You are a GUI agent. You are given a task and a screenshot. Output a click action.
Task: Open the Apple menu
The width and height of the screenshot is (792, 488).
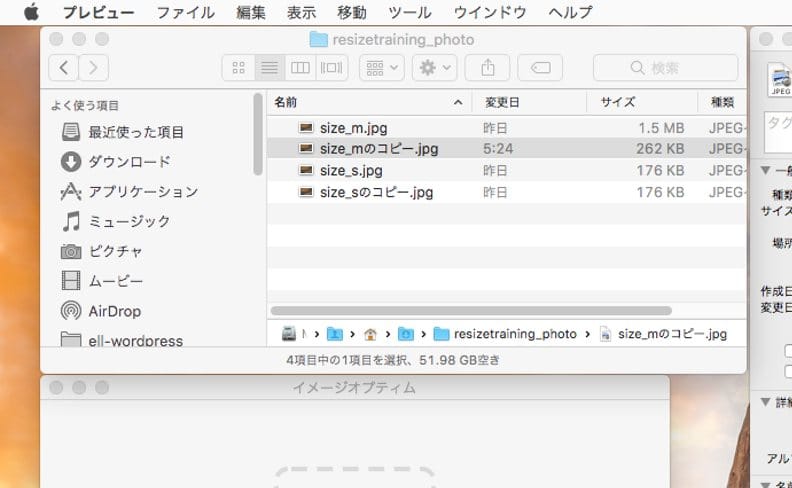31,12
